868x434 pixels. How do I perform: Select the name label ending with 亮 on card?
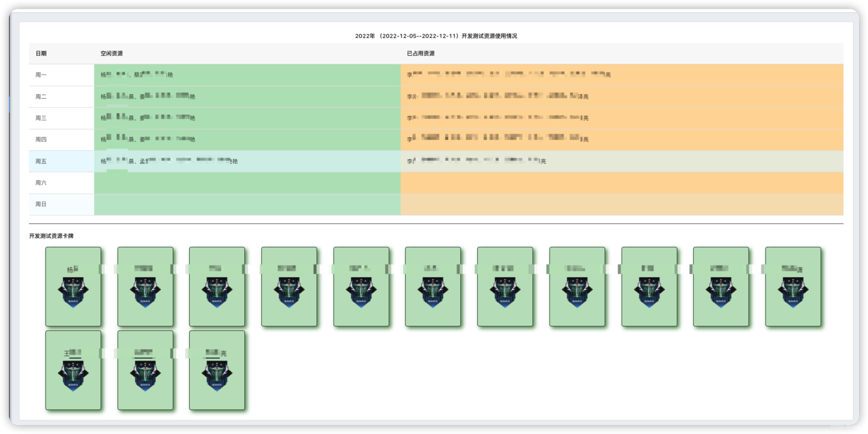[x=216, y=353]
